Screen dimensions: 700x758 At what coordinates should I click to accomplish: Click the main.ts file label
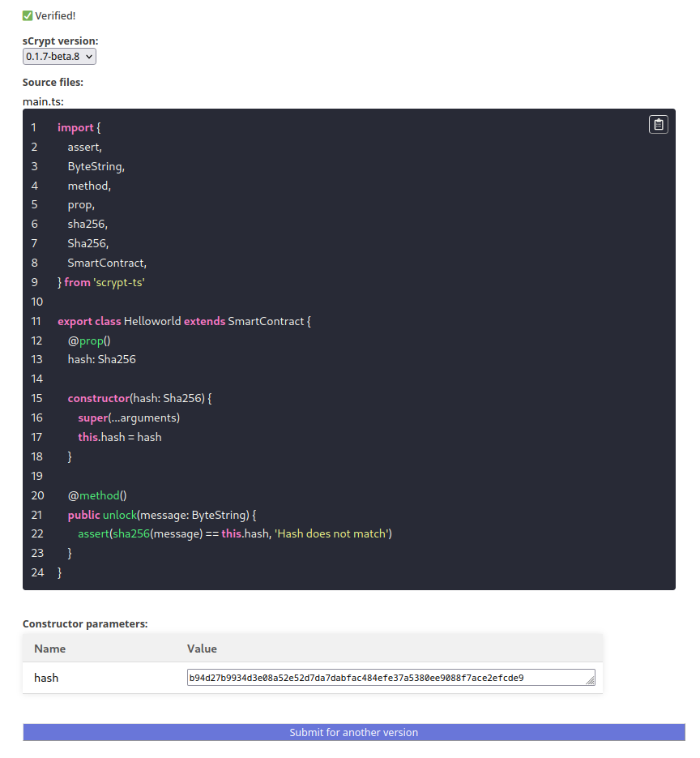43,101
